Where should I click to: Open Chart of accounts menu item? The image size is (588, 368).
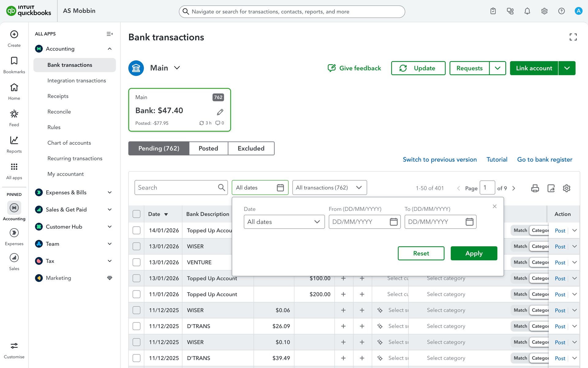click(69, 143)
